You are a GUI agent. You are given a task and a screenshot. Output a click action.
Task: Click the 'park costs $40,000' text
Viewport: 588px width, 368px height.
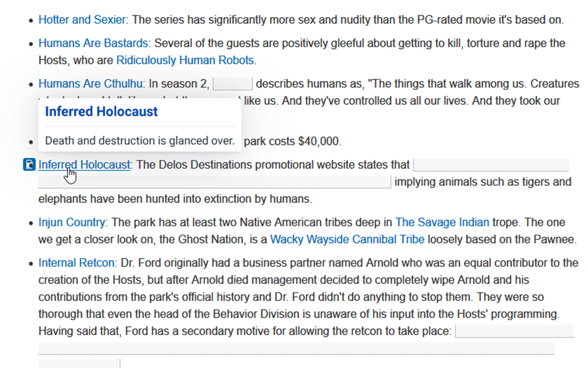[x=293, y=142]
